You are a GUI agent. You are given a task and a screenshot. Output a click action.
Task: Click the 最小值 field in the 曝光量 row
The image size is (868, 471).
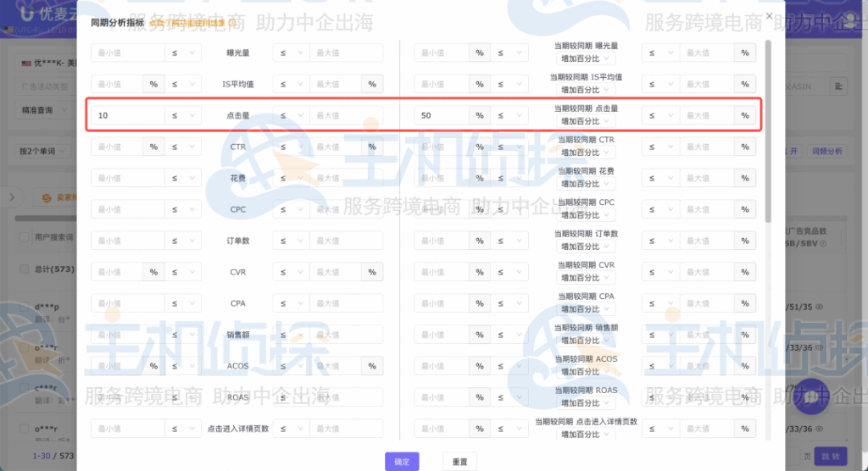127,53
